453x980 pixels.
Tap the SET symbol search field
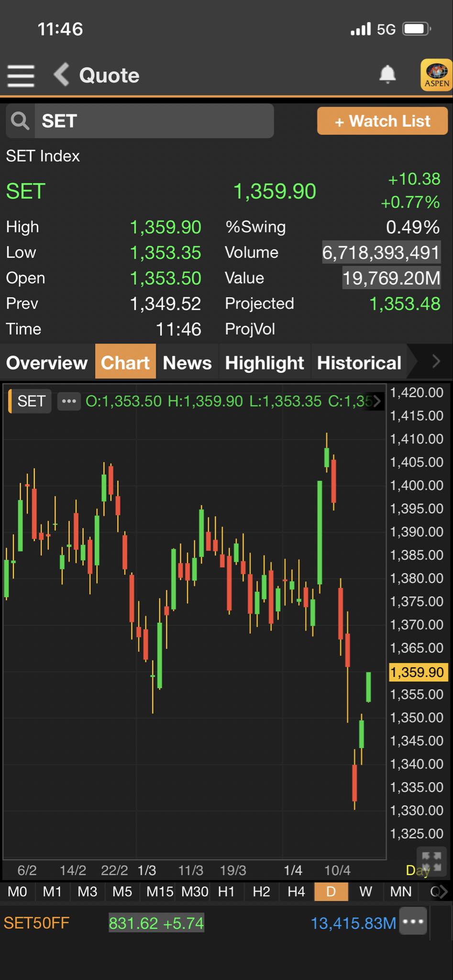(x=153, y=121)
